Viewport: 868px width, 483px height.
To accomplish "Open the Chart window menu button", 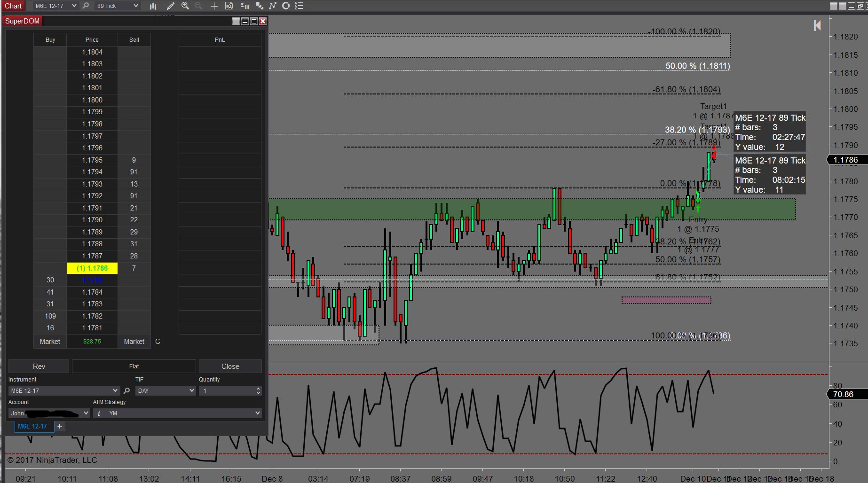I will [x=13, y=6].
